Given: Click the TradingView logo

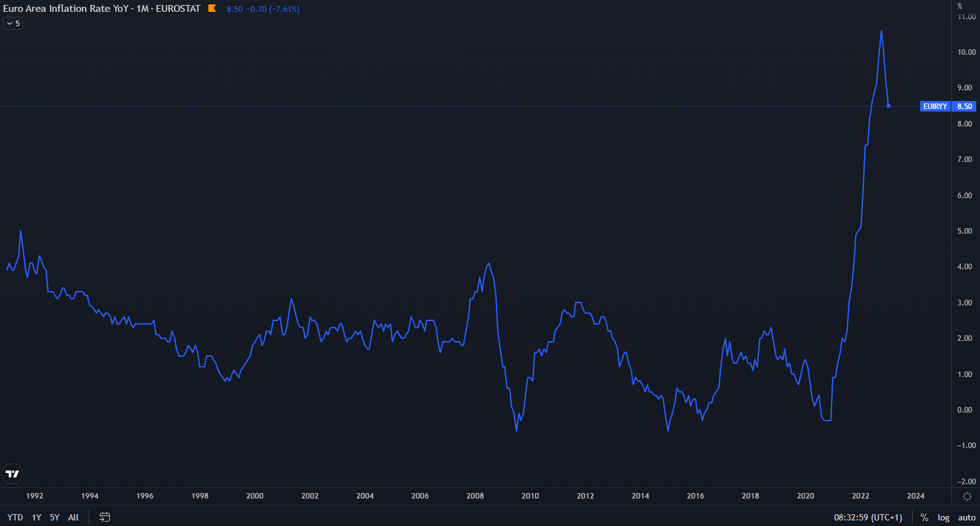Looking at the screenshot, I should point(12,474).
